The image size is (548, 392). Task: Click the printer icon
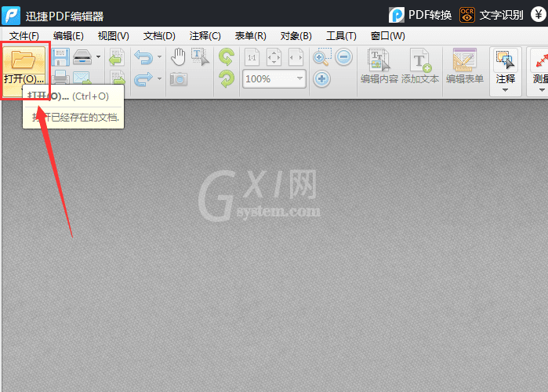[60, 77]
